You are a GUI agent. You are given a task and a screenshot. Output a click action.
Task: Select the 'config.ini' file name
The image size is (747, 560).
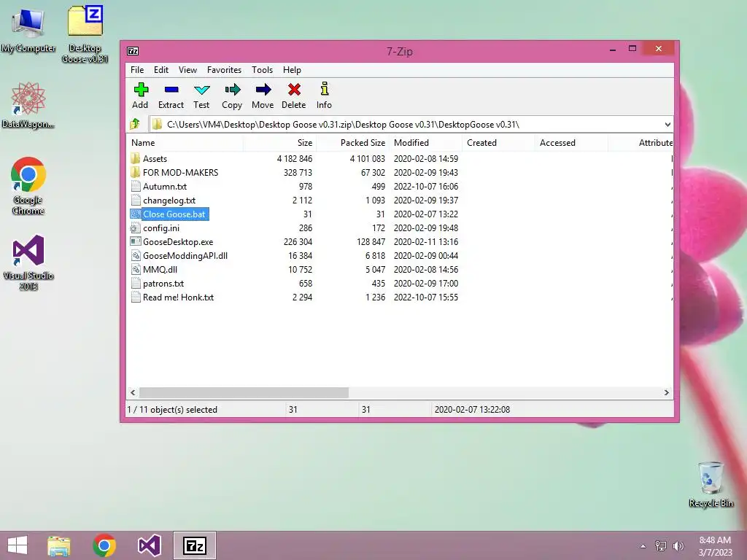161,228
